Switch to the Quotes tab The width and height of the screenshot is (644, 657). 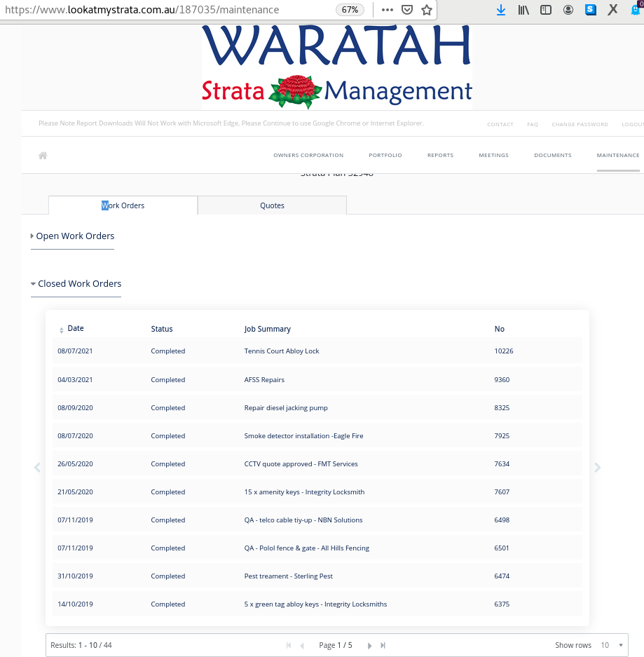point(272,205)
